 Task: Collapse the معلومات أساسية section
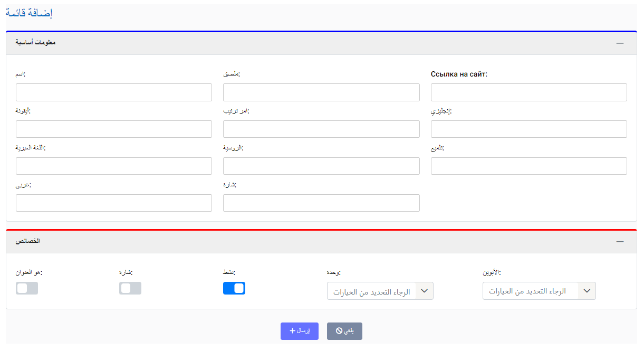(620, 42)
